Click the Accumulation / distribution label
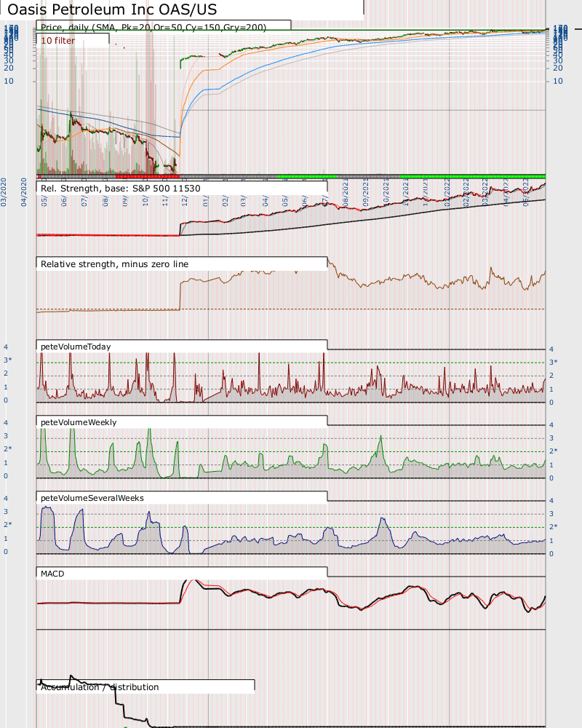This screenshot has width=582, height=728. (100, 687)
